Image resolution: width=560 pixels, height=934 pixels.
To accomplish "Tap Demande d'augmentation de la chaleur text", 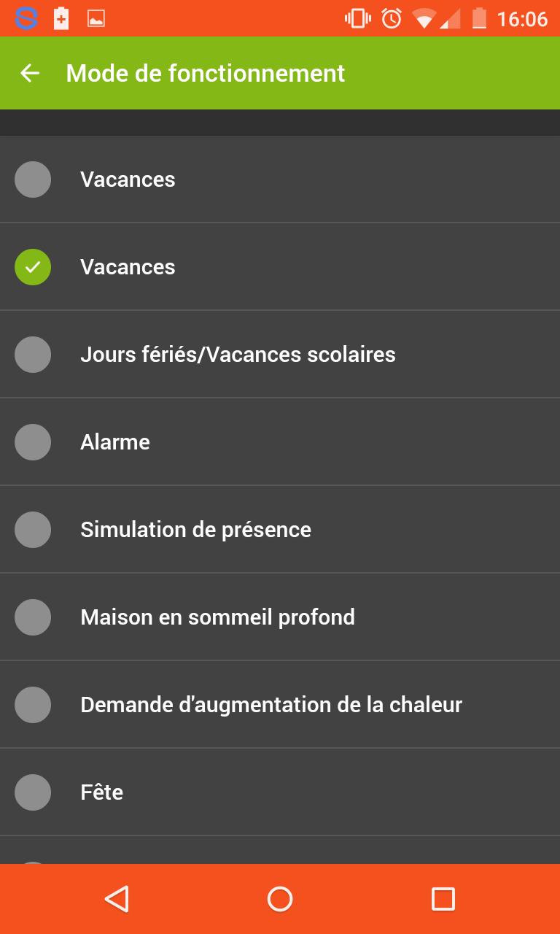I will click(x=271, y=705).
